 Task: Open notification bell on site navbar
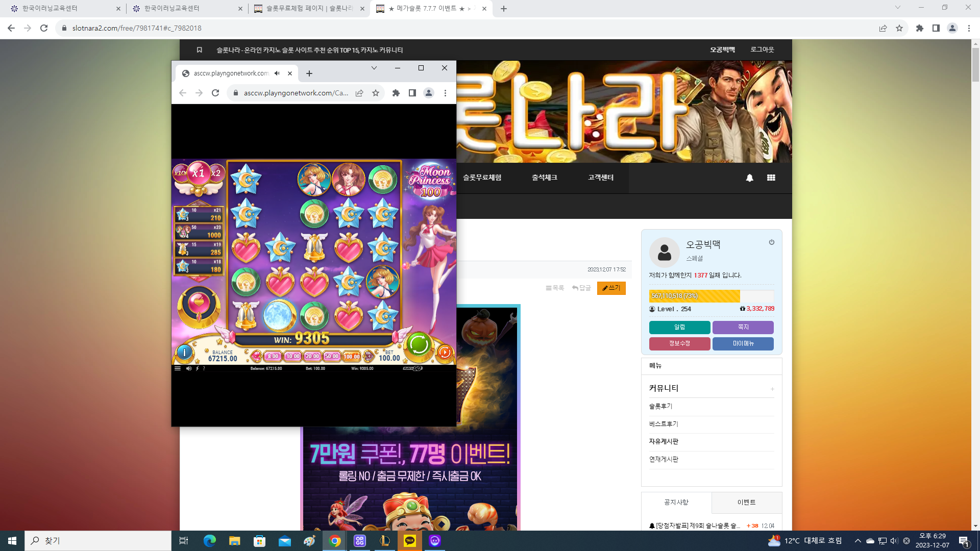click(x=749, y=178)
